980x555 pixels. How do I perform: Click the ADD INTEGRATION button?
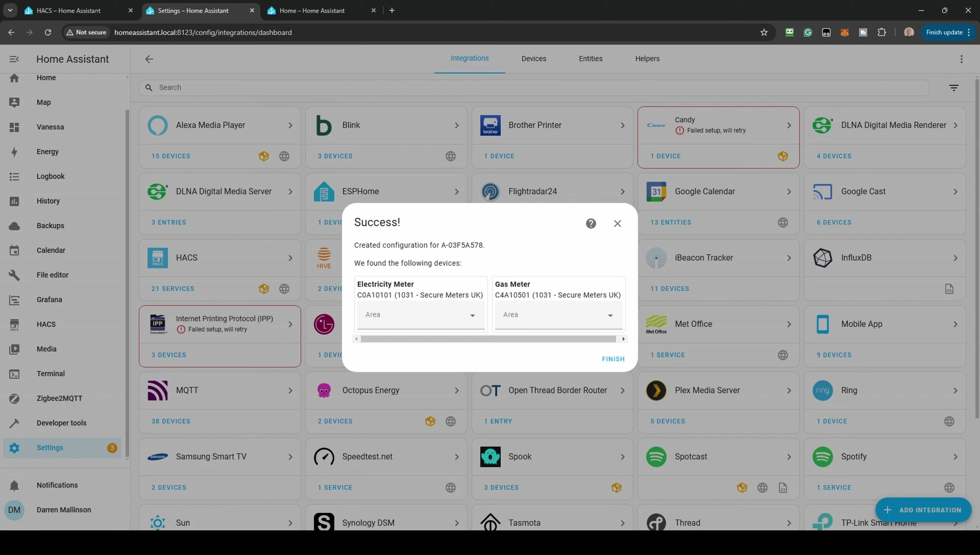(x=923, y=510)
